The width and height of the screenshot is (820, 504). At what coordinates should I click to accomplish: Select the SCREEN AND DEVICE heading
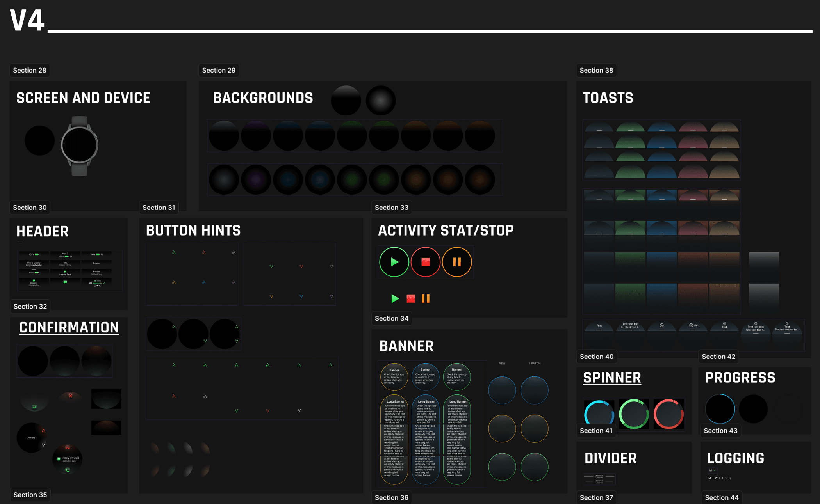pyautogui.click(x=83, y=98)
